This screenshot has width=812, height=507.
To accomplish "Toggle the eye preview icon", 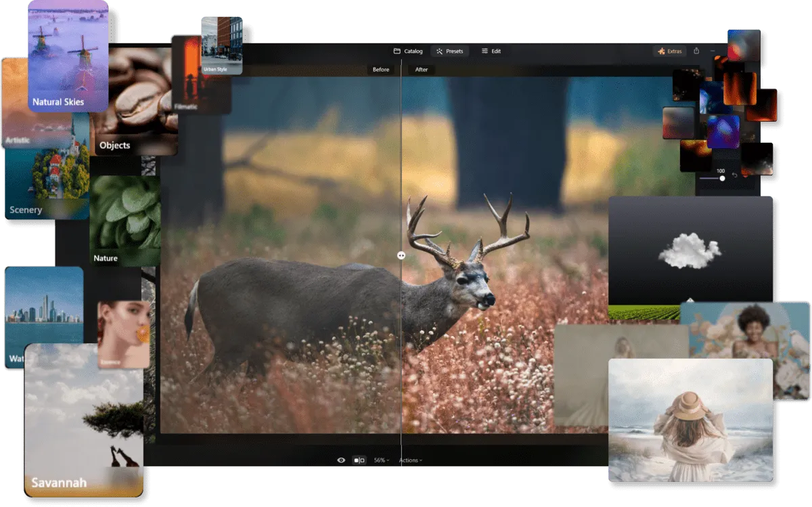I will 341,460.
